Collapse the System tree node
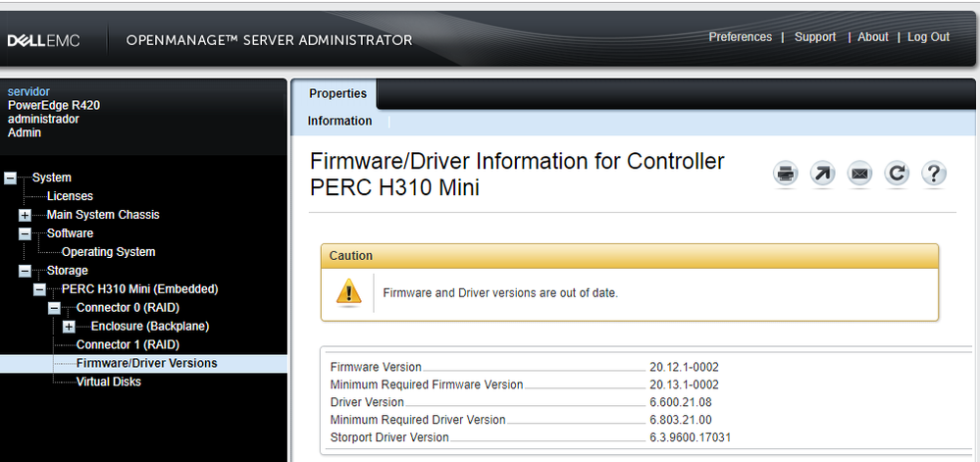The height and width of the screenshot is (462, 980). coord(10,179)
